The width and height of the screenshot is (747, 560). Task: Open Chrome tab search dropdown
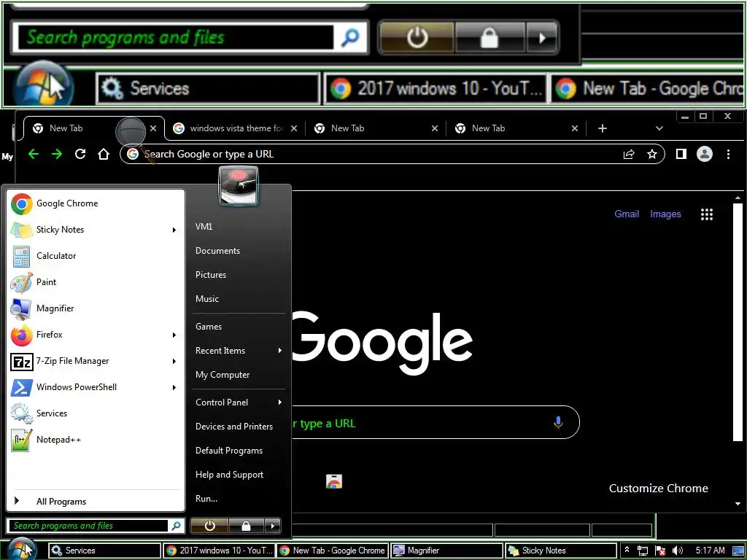click(x=659, y=128)
